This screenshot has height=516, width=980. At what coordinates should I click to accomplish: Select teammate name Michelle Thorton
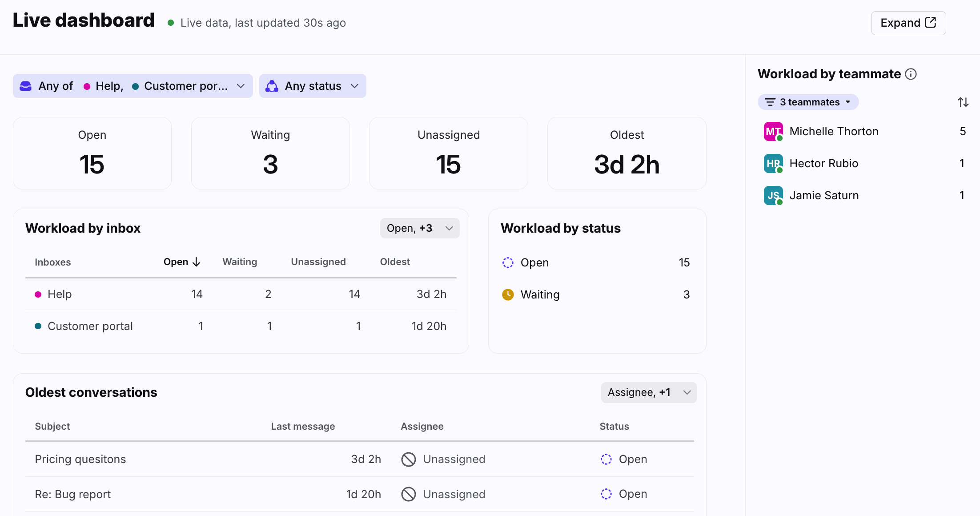pyautogui.click(x=834, y=132)
